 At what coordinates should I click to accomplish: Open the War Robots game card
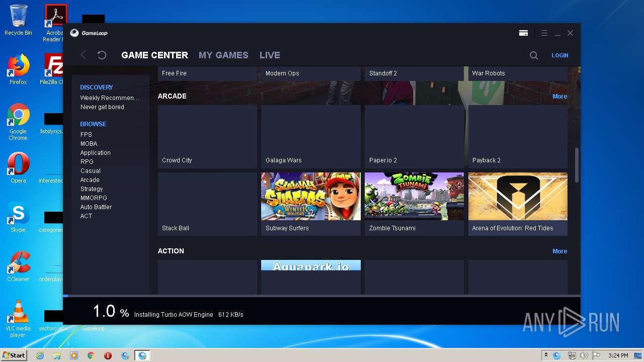pos(518,73)
